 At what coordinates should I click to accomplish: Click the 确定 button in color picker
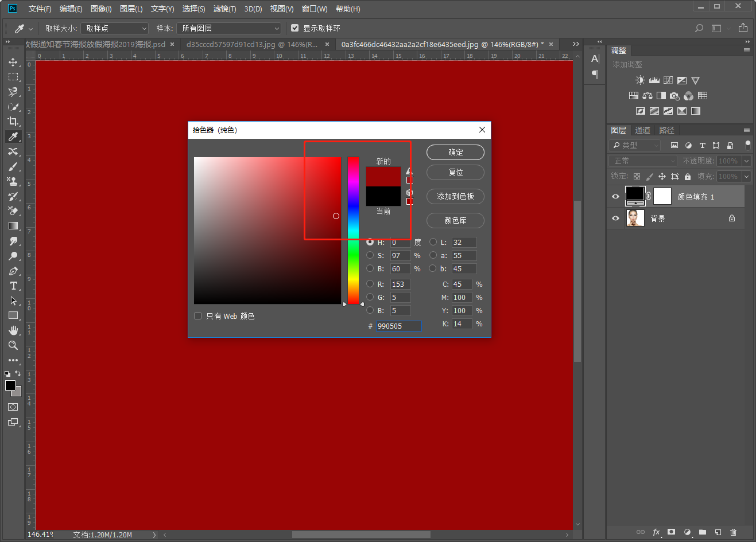coord(455,153)
